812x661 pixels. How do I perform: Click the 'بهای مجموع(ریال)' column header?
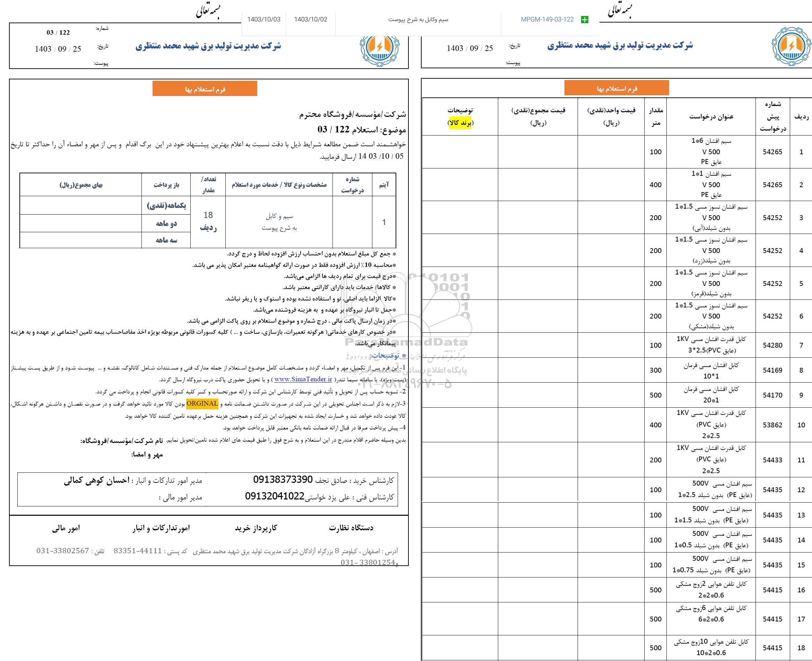(x=81, y=185)
